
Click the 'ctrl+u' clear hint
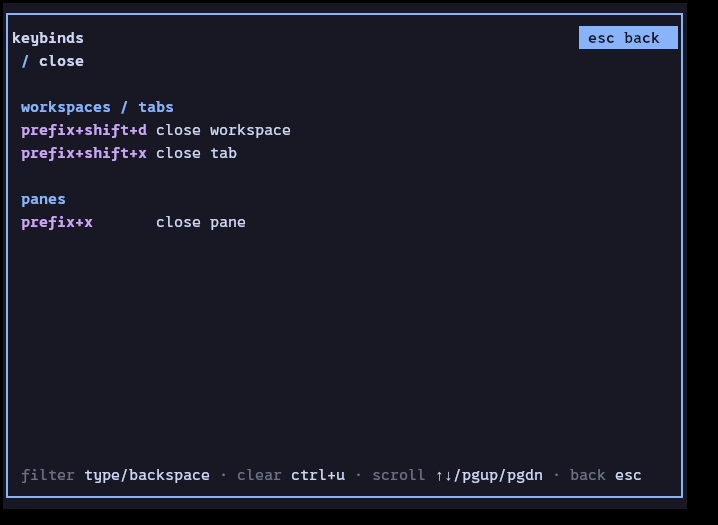click(318, 475)
